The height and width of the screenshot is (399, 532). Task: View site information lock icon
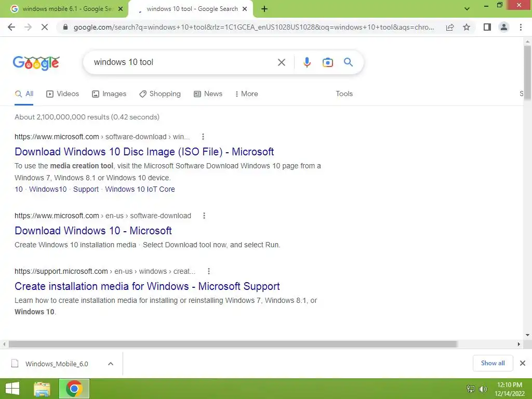coord(65,27)
